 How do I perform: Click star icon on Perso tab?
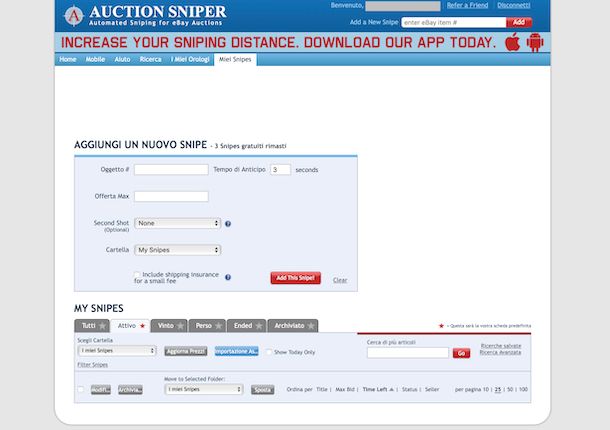click(219, 326)
